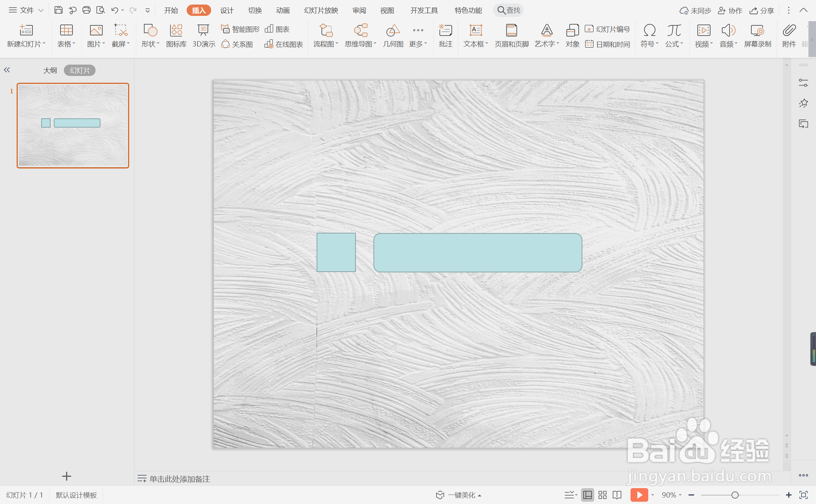Switch to Slide Sorter view icon
This screenshot has width=816, height=504.
[603, 495]
